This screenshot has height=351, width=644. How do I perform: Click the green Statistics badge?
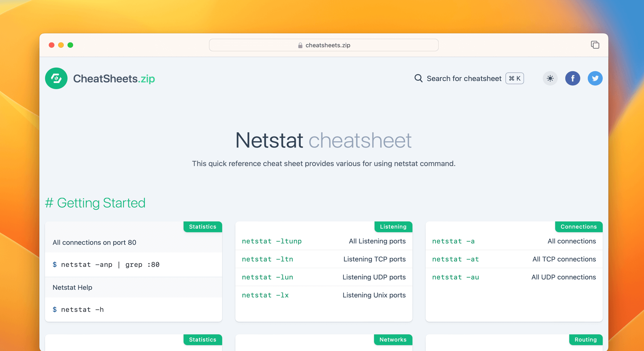click(x=203, y=226)
